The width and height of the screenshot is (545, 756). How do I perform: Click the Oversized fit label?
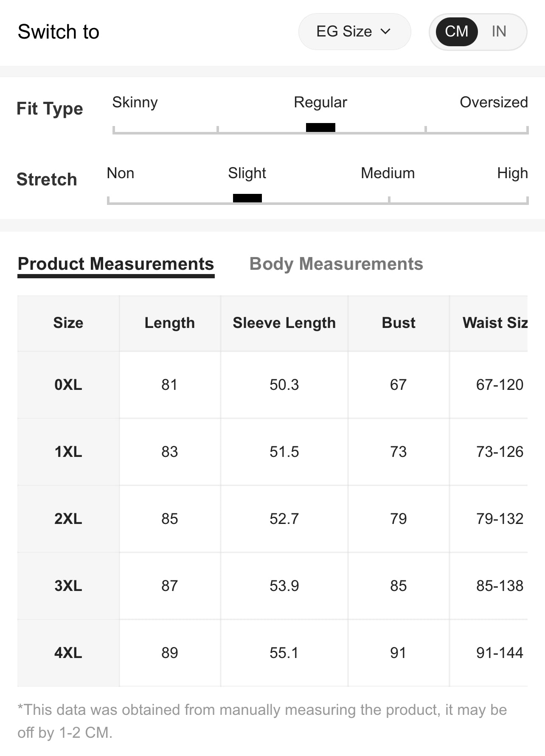pos(494,102)
